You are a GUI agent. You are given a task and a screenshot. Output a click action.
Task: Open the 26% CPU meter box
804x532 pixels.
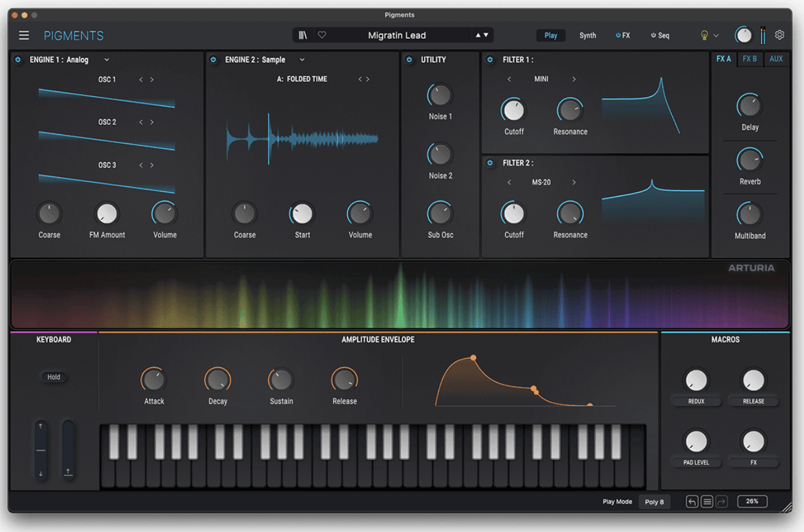(752, 502)
